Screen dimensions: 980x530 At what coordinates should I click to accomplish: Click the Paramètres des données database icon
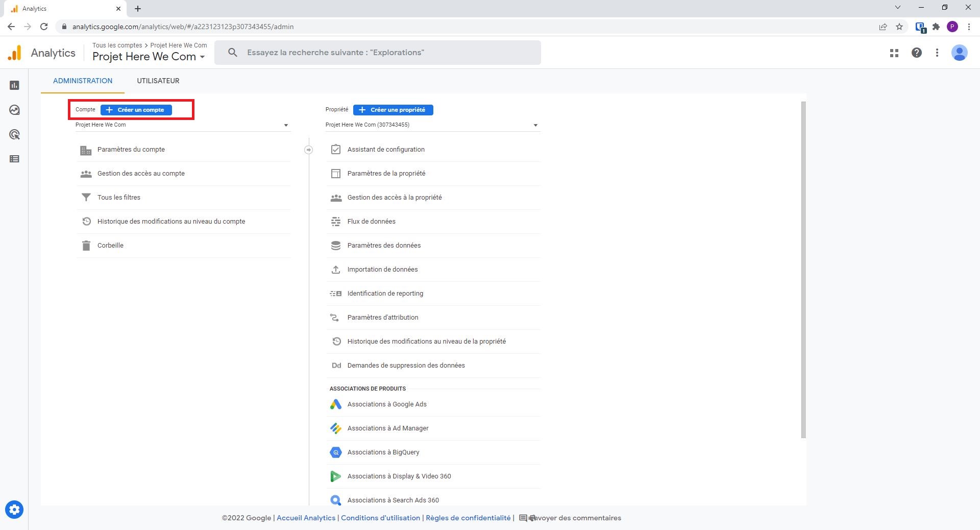coord(336,246)
